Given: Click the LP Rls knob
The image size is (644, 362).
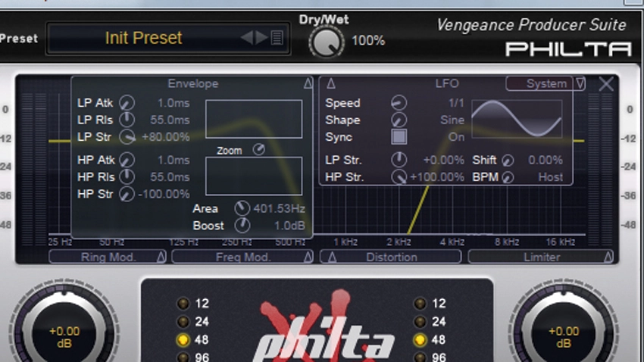Looking at the screenshot, I should [x=127, y=120].
